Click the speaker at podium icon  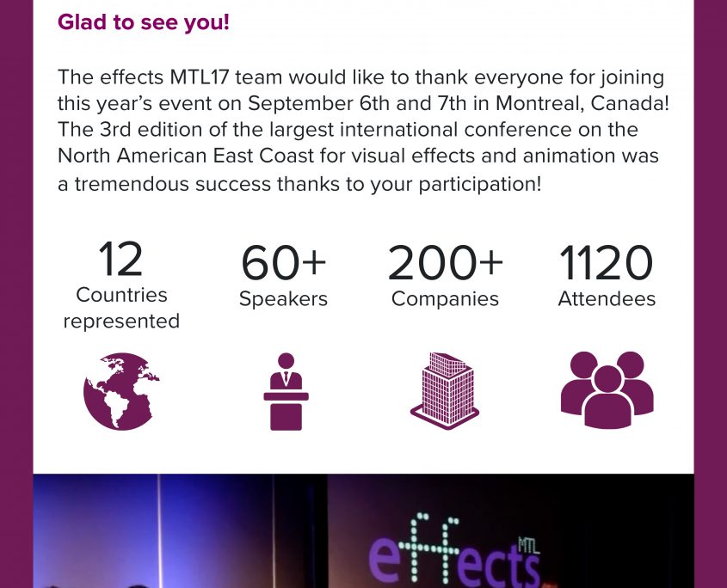(286, 391)
